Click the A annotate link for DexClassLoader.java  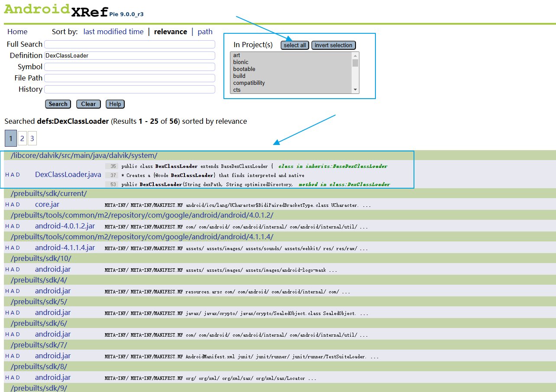(13, 175)
